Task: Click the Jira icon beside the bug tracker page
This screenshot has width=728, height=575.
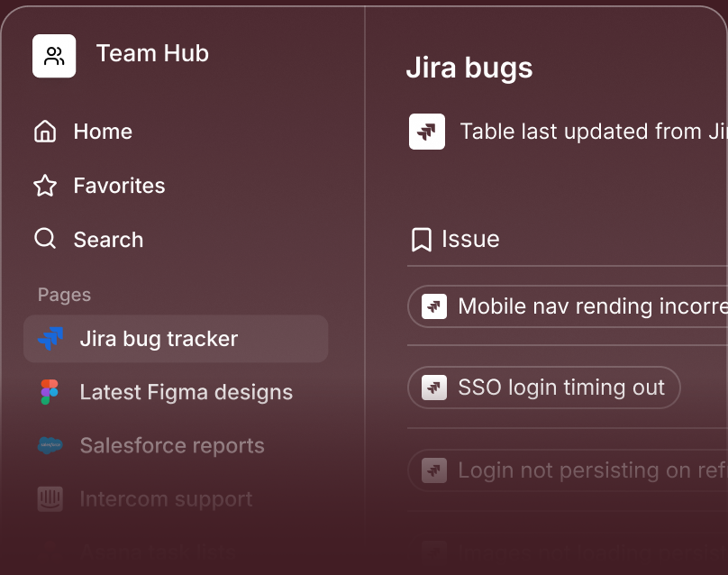Action: point(50,338)
